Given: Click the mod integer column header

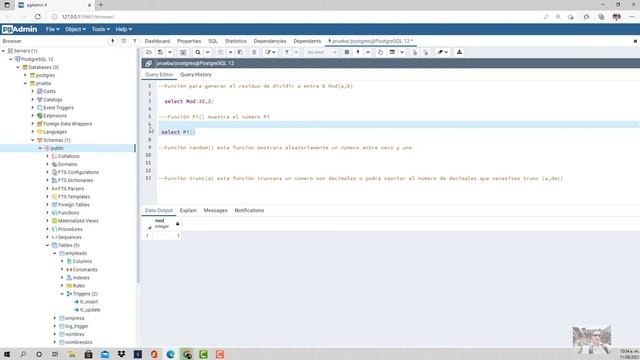Looking at the screenshot, I should coord(167,224).
